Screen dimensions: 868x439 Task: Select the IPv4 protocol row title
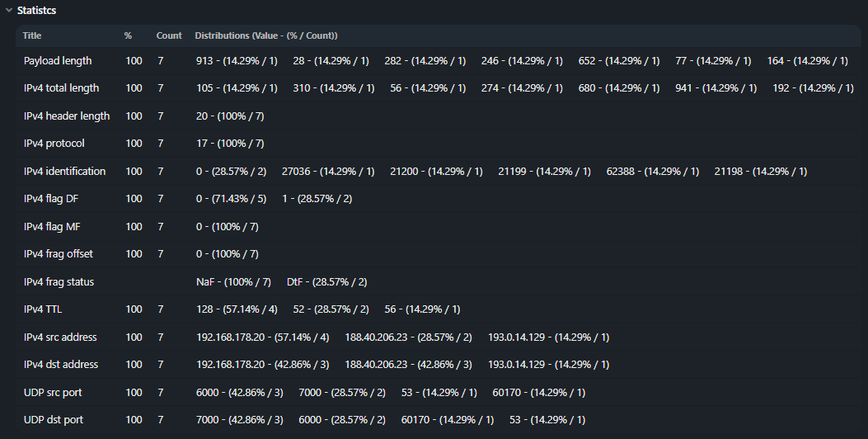(54, 144)
